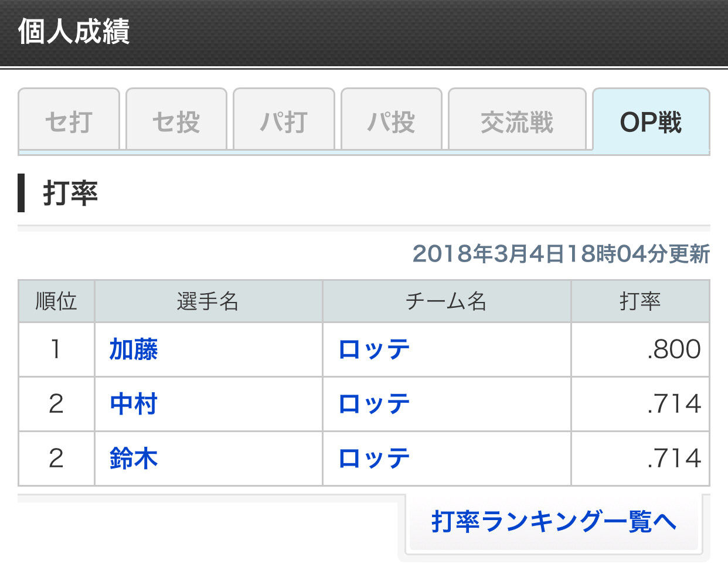Click ロッテ team link in 鈴木's row
Screen dimensions: 728x567
pyautogui.click(x=374, y=459)
